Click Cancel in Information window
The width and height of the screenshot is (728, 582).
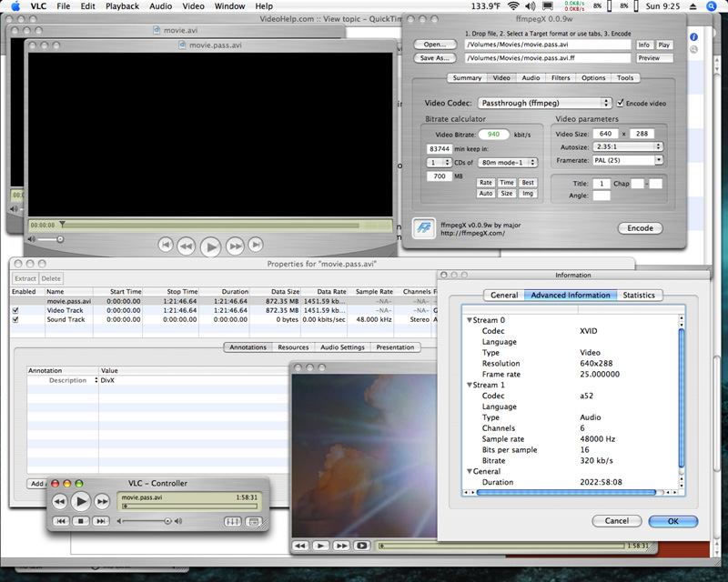pyautogui.click(x=617, y=521)
